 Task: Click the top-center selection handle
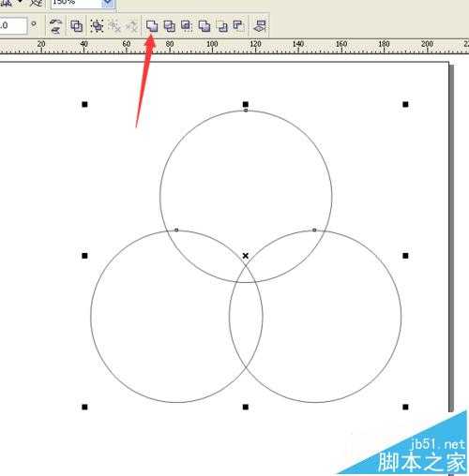pos(246,104)
